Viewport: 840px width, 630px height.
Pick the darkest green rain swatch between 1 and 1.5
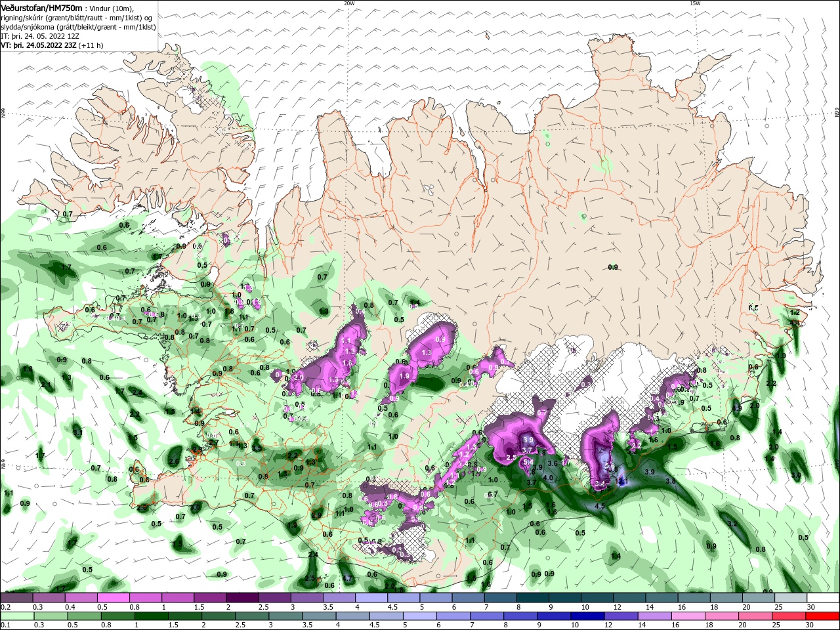click(152, 616)
